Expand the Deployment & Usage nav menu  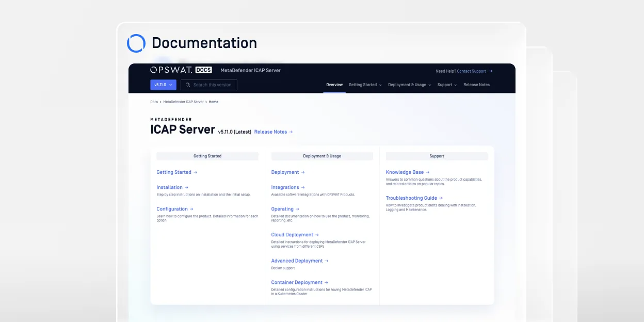[410, 85]
